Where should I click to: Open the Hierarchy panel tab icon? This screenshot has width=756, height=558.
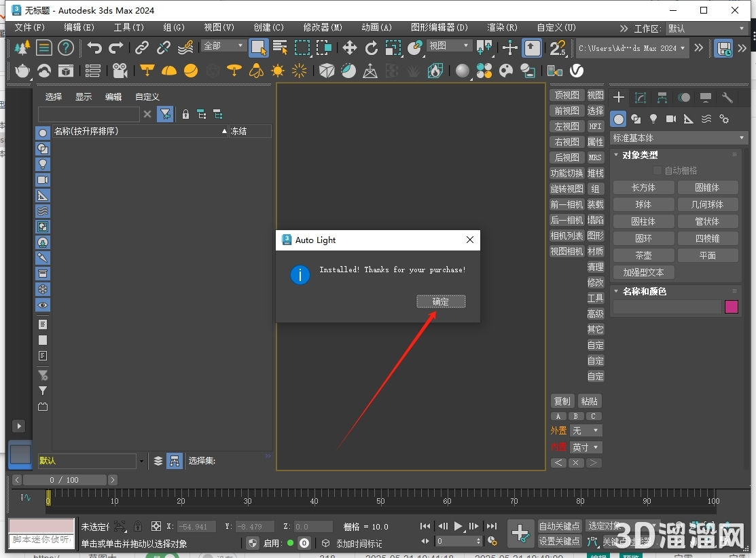pyautogui.click(x=662, y=98)
